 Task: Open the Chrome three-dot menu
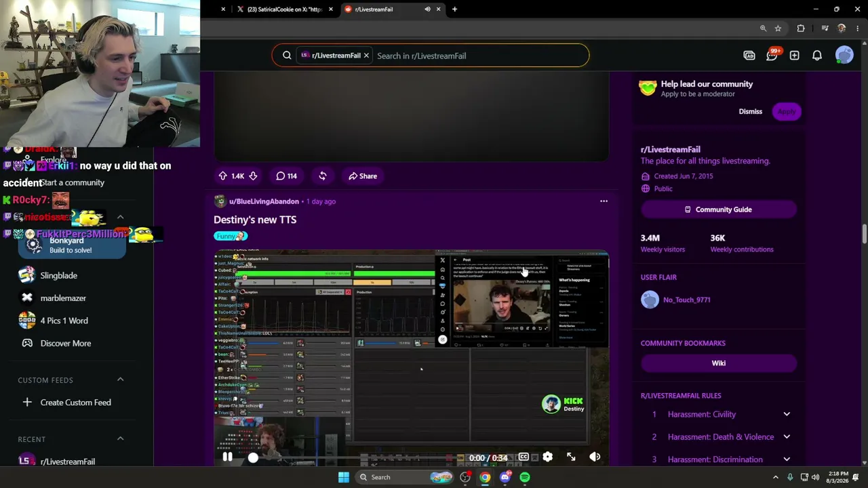pos(858,28)
